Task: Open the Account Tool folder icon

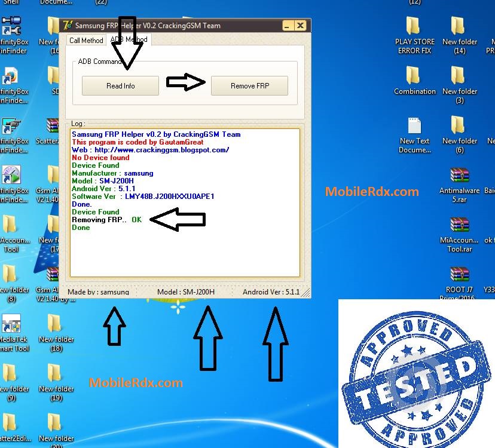Action: (13, 234)
